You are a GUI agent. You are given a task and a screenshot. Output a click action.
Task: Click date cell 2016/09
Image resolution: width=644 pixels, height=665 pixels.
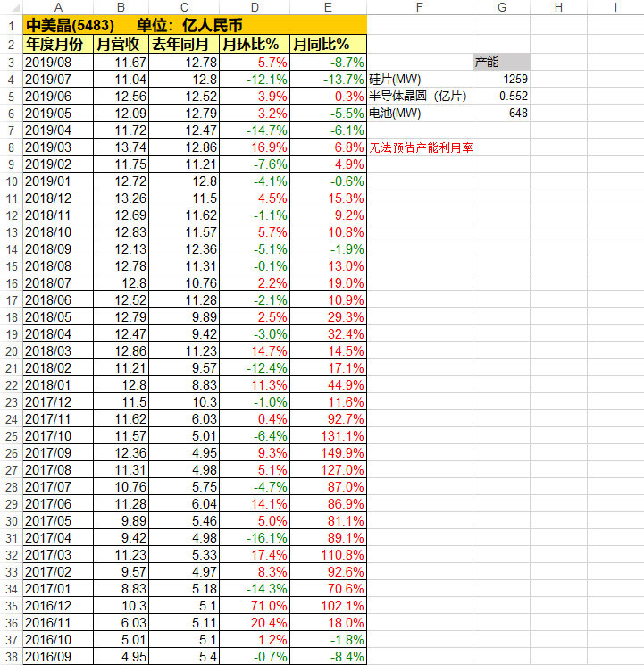coord(58,657)
